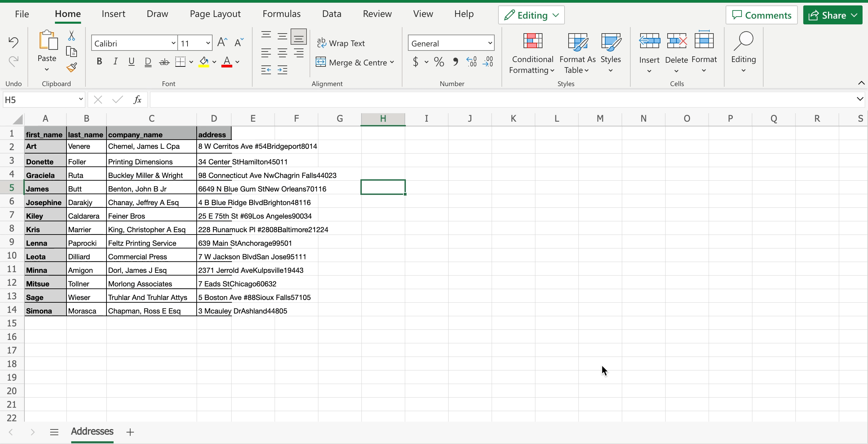Click the font color swatch
This screenshot has height=444, width=868.
click(226, 64)
